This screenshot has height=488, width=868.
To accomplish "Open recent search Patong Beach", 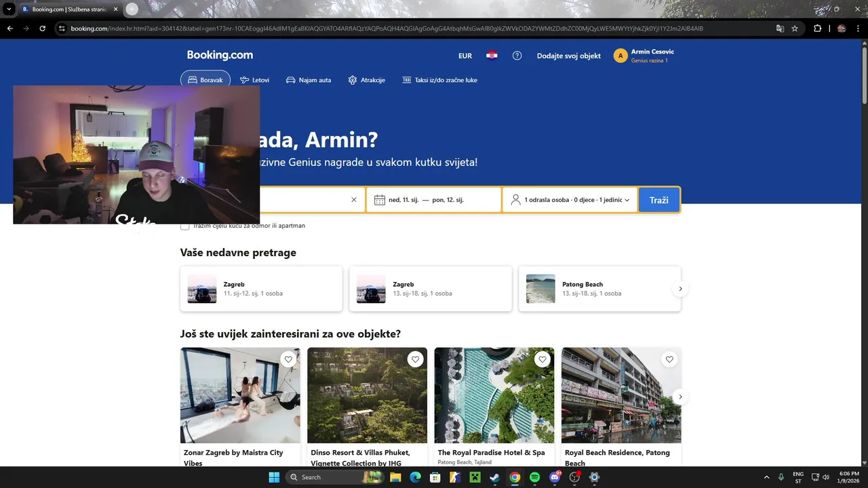I will click(x=599, y=289).
